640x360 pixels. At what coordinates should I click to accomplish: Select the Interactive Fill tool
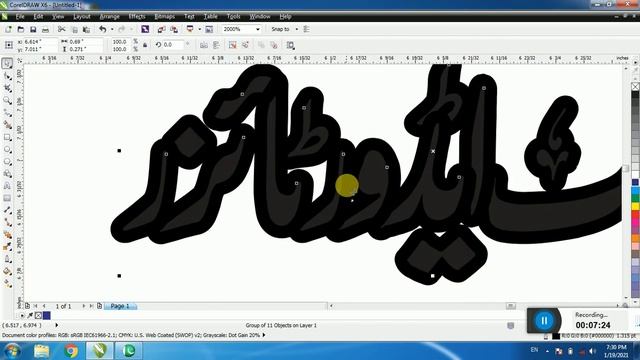click(7, 283)
